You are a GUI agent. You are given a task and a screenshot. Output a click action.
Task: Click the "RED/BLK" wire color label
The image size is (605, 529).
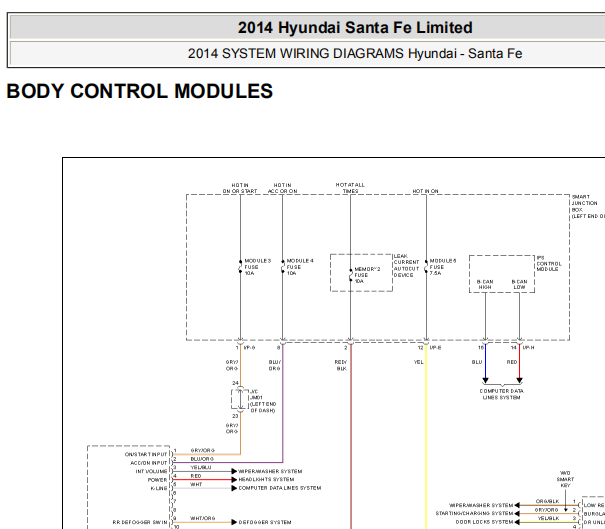tap(341, 365)
